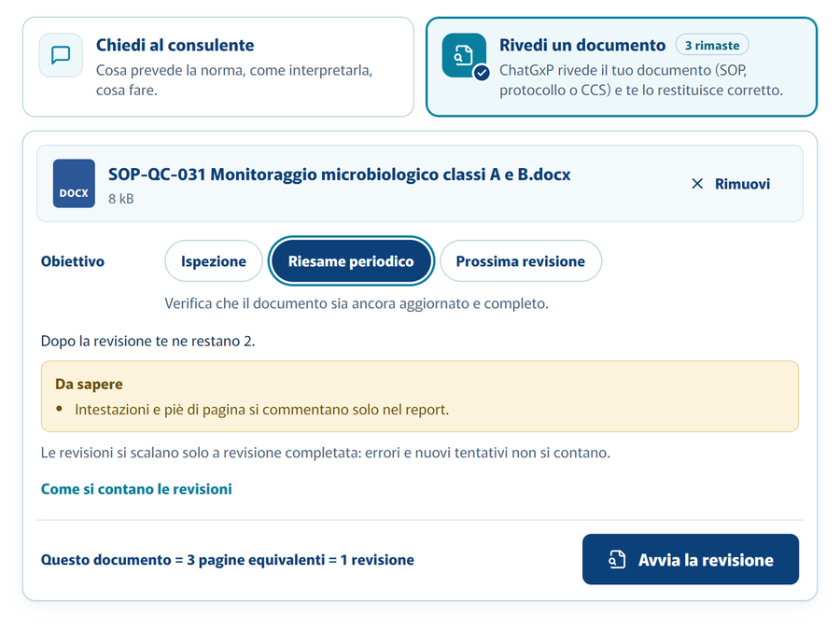Click the Intestazioni e piè di pagina note
This screenshot has height=630, width=840.
coord(261,410)
